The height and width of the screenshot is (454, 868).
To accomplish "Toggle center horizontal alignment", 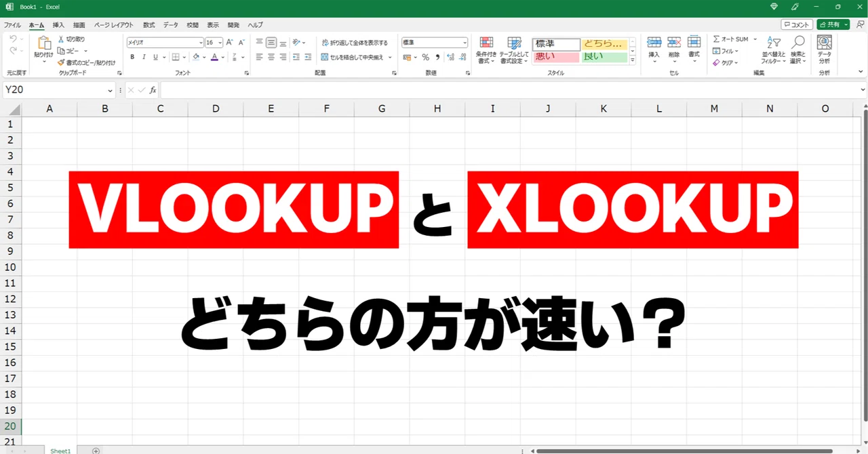I will [271, 58].
